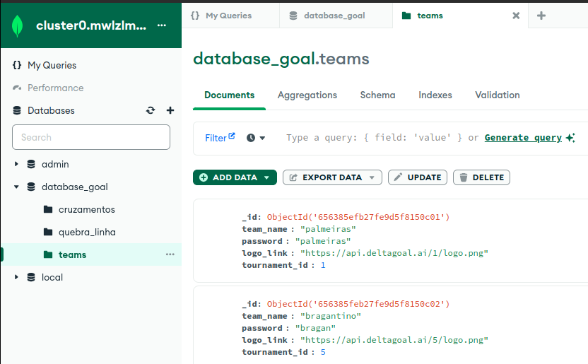Viewport: 588px width, 364px height.
Task: Click the Performance gauge icon in sidebar
Action: (18, 88)
